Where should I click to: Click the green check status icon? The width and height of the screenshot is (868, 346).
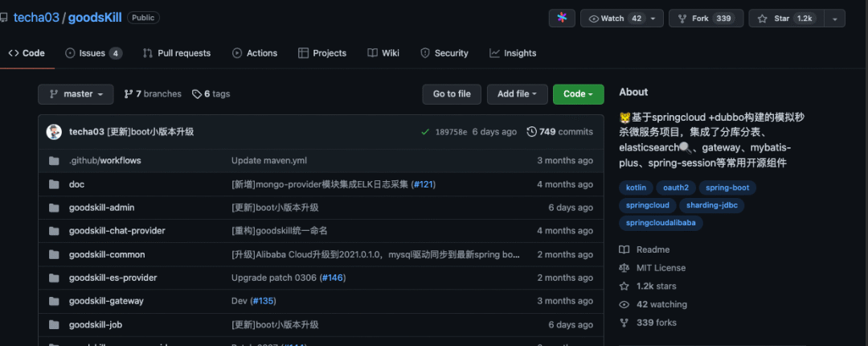pos(425,132)
